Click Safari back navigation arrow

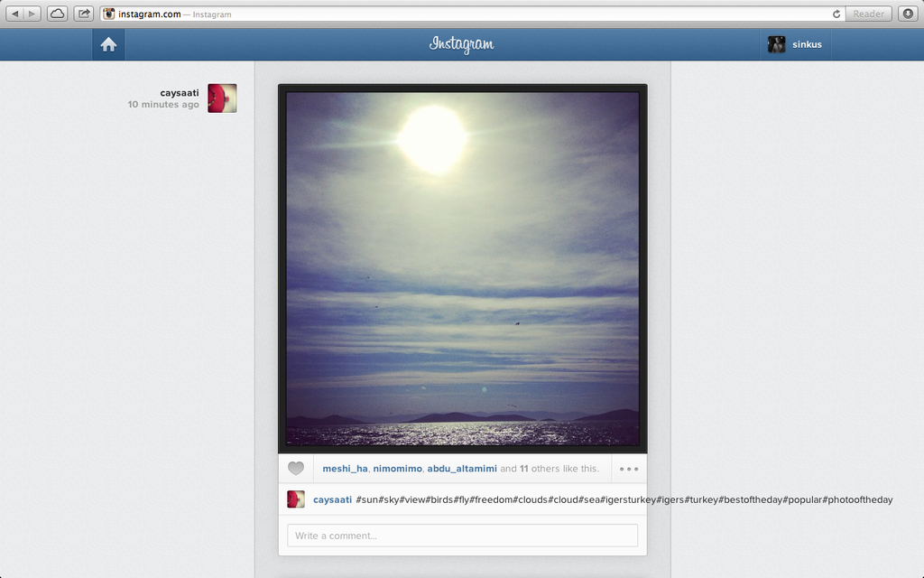coord(15,14)
